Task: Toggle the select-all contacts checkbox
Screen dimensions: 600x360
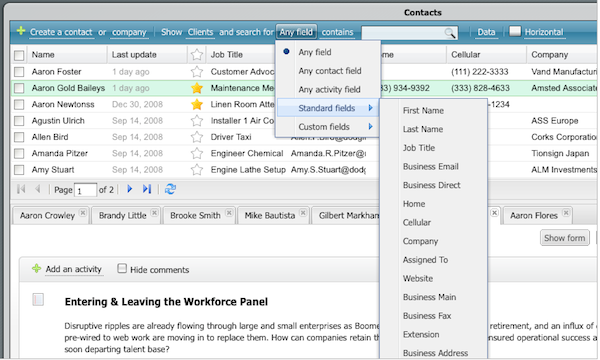Action: [19, 55]
